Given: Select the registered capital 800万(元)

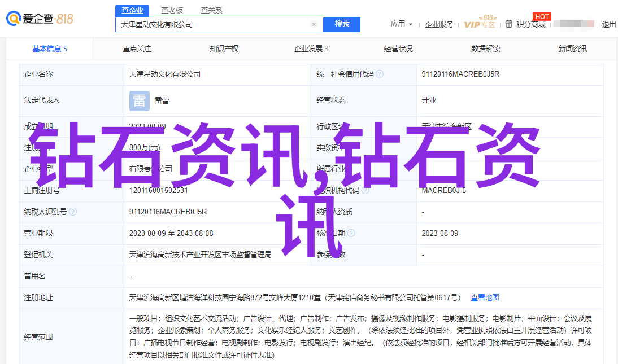Looking at the screenshot, I should [145, 147].
